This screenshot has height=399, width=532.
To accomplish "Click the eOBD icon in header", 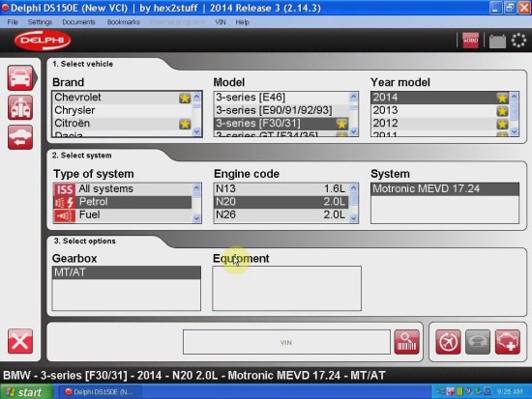I will click(x=470, y=41).
